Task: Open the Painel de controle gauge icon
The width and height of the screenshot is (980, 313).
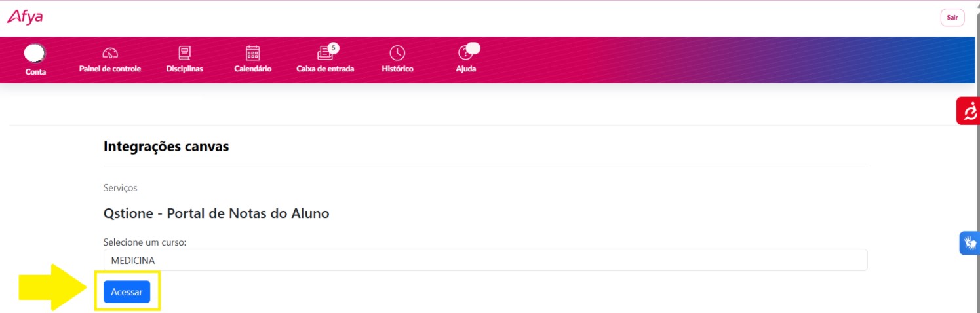Action: [110, 54]
